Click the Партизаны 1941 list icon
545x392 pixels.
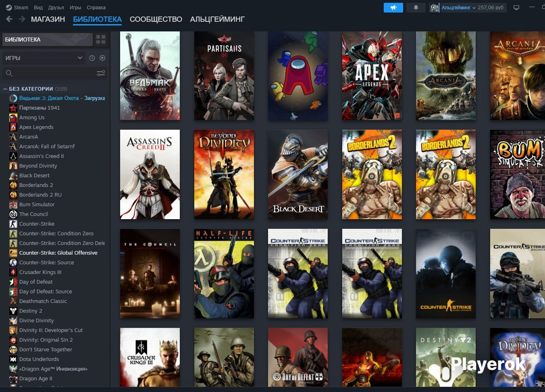[13, 108]
